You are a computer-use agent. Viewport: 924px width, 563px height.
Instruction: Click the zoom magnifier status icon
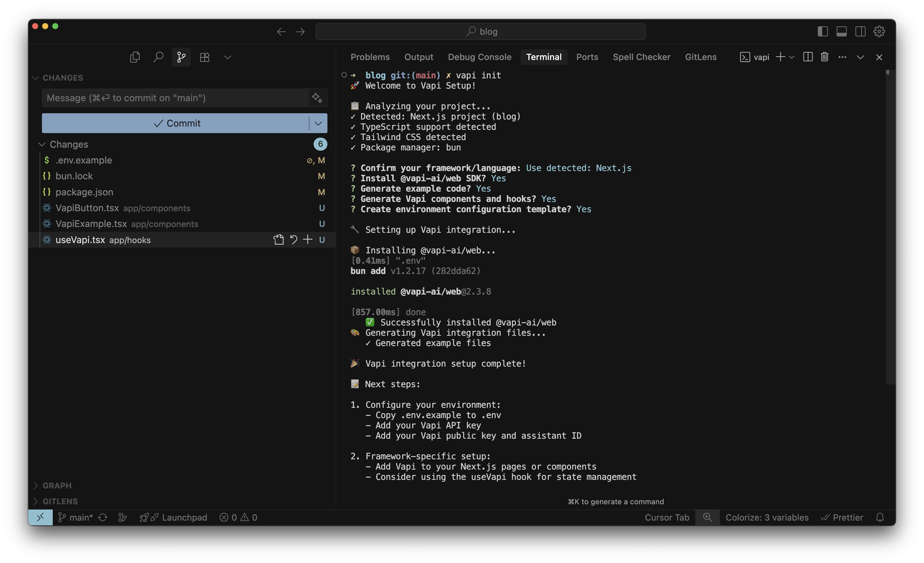(707, 517)
